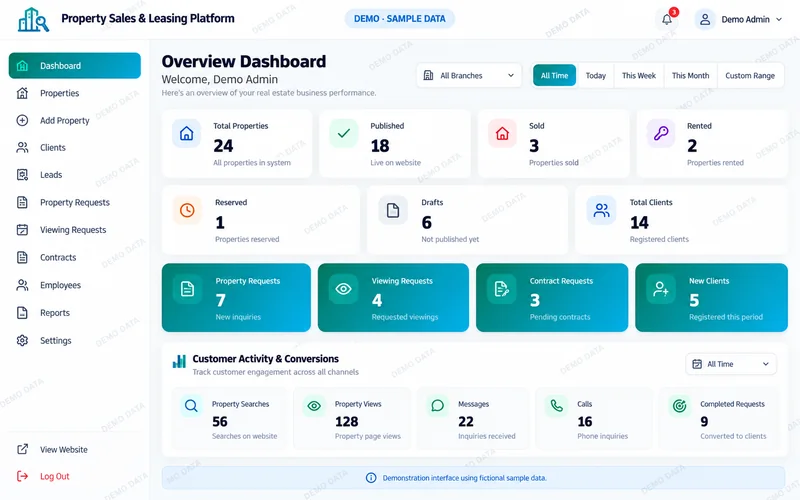Click the Property Searches value 56
This screenshot has height=500, width=800.
220,421
